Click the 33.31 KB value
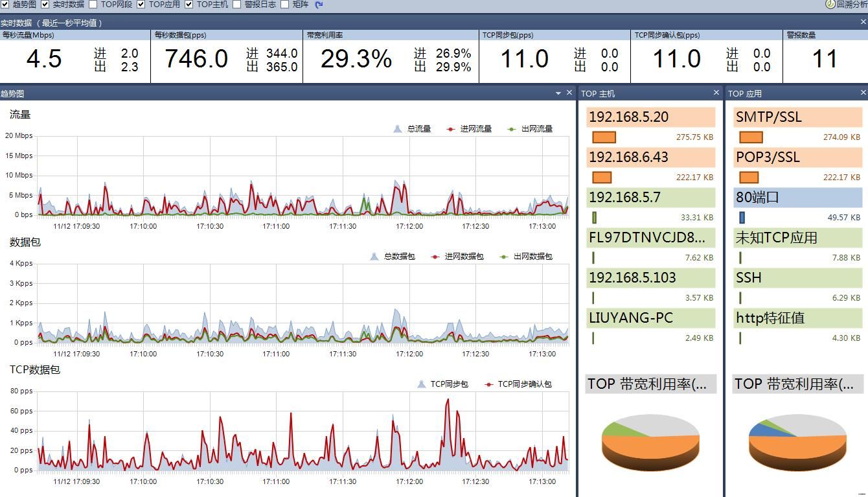The image size is (868, 497). coord(697,218)
